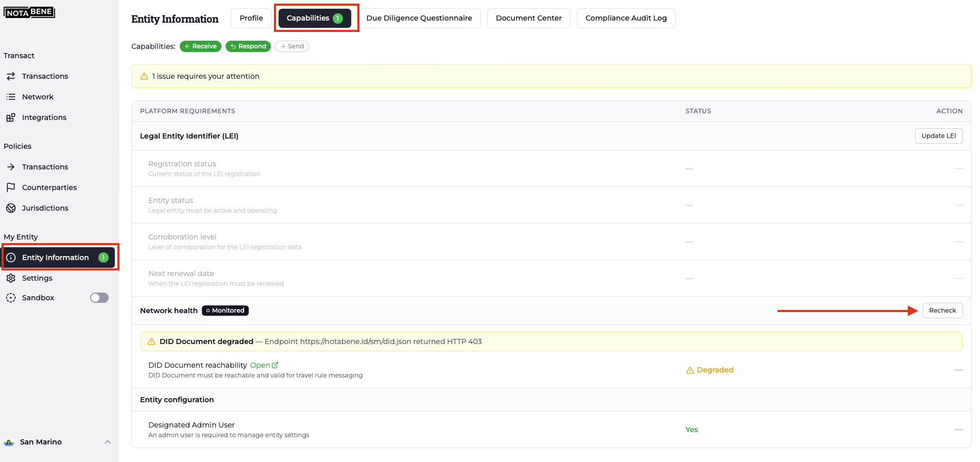Click the Counterparties flag icon

point(11,187)
